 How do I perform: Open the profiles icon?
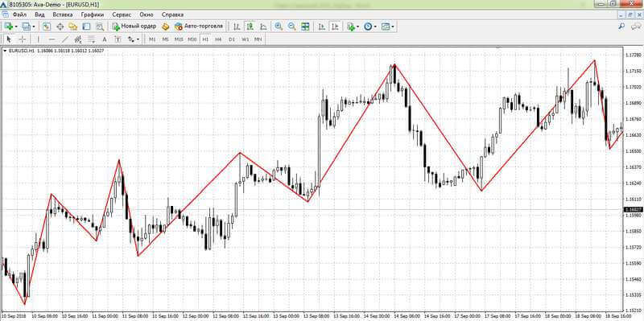click(27, 27)
